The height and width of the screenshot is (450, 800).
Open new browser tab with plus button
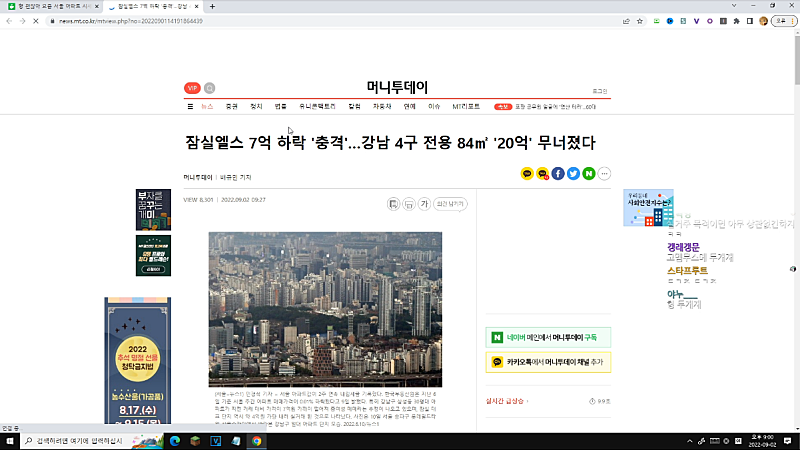pyautogui.click(x=212, y=7)
